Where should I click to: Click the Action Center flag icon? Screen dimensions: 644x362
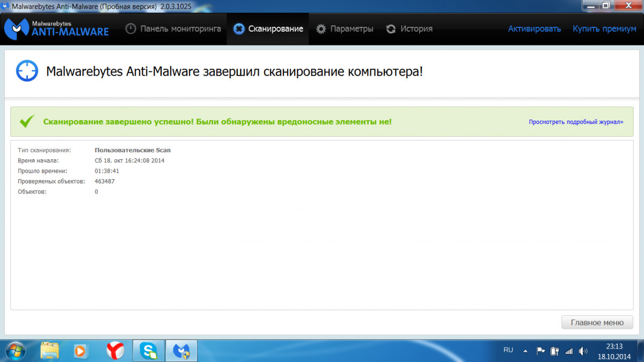(x=541, y=351)
